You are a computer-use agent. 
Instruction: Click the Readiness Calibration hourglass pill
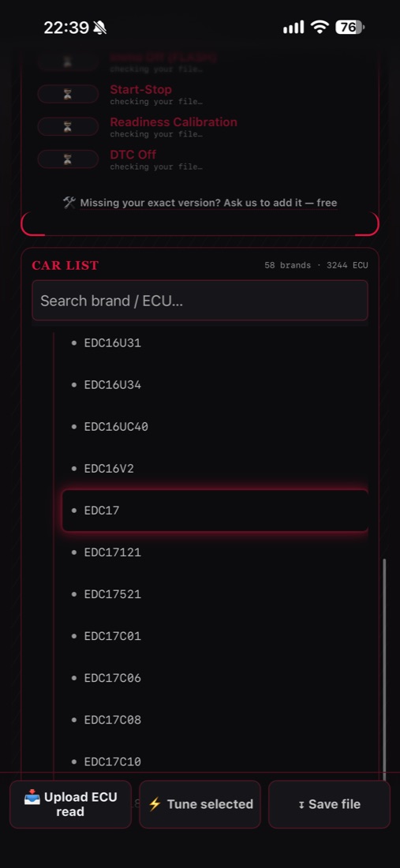point(68,127)
